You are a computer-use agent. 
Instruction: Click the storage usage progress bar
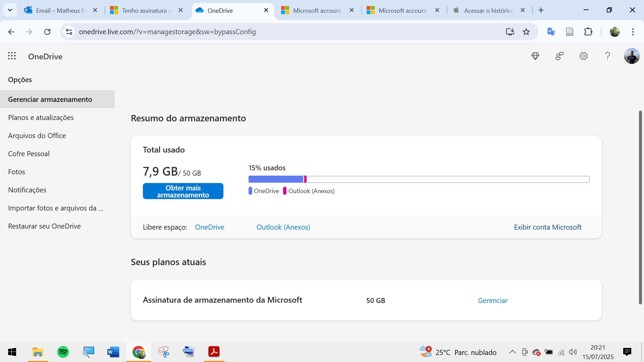click(x=419, y=179)
